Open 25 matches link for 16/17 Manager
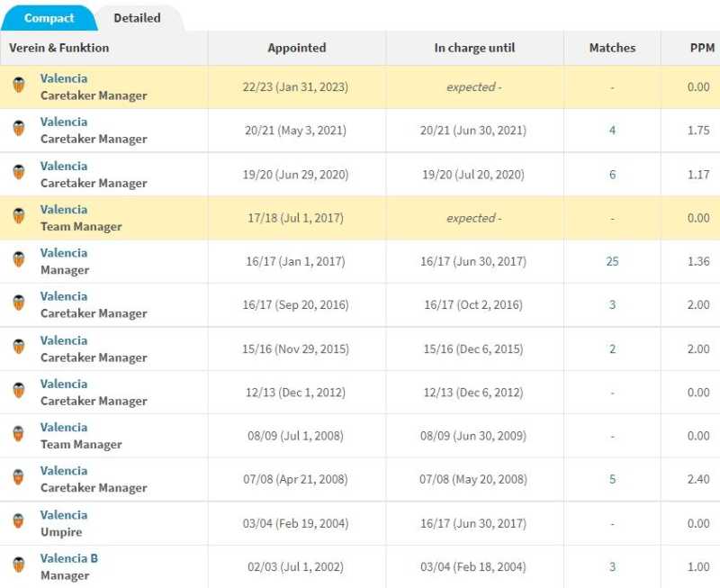 pyautogui.click(x=612, y=261)
